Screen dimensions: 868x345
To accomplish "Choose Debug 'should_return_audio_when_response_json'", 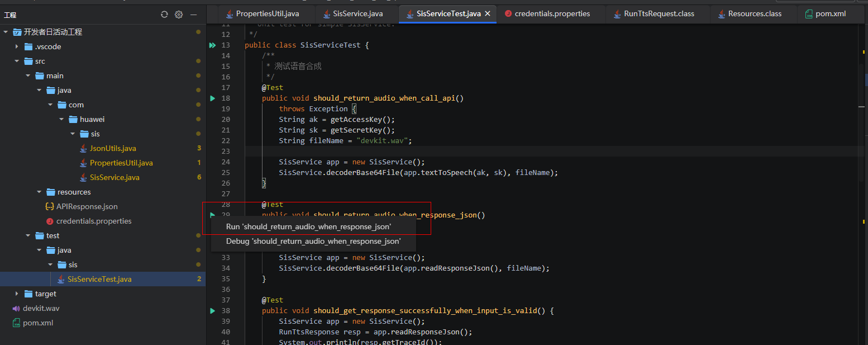I will point(313,242).
